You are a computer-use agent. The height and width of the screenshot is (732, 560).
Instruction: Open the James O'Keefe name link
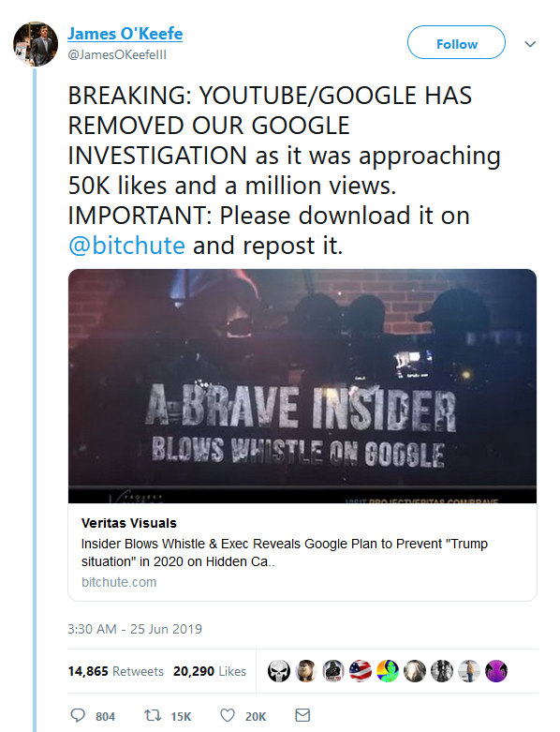pyautogui.click(x=125, y=34)
